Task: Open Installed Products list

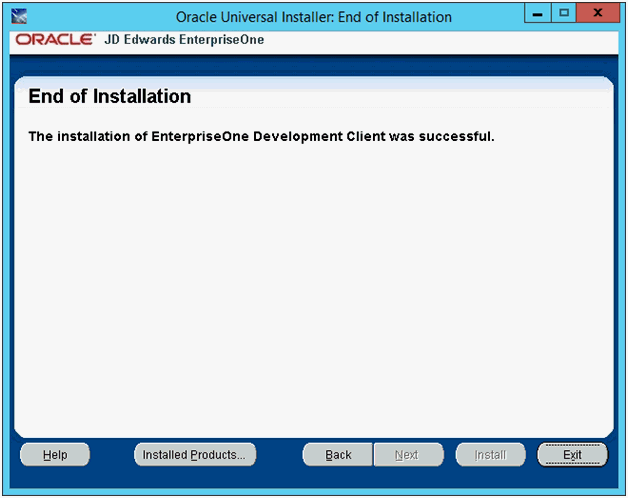Action: (195, 455)
